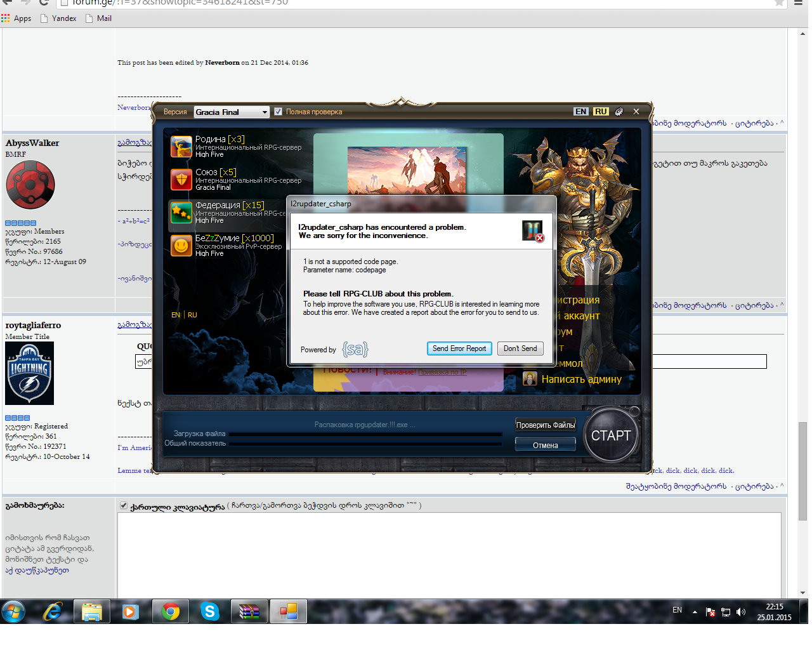812x650 pixels.
Task: Click the Отмена button
Action: [x=546, y=445]
